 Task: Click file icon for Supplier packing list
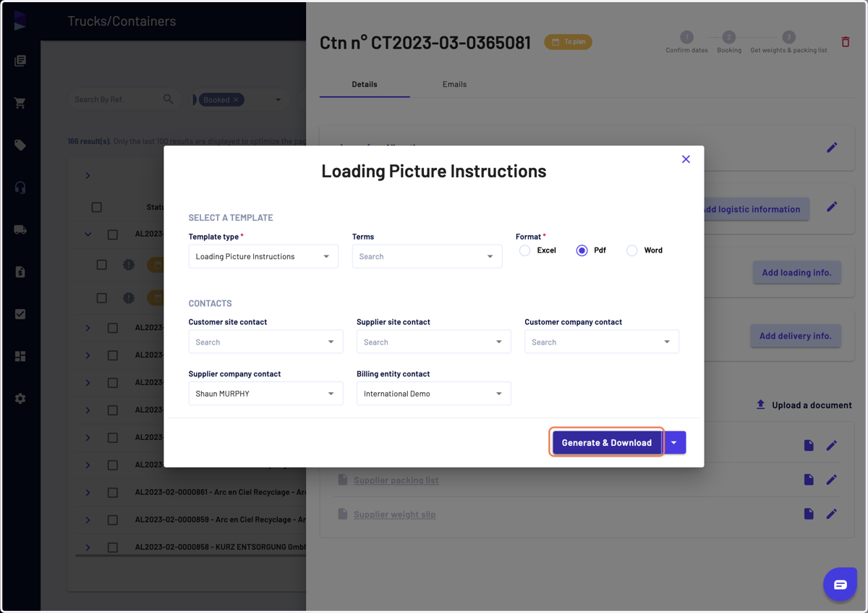809,480
